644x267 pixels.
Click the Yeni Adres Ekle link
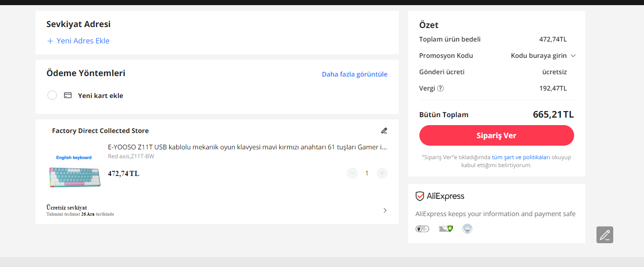coord(83,41)
